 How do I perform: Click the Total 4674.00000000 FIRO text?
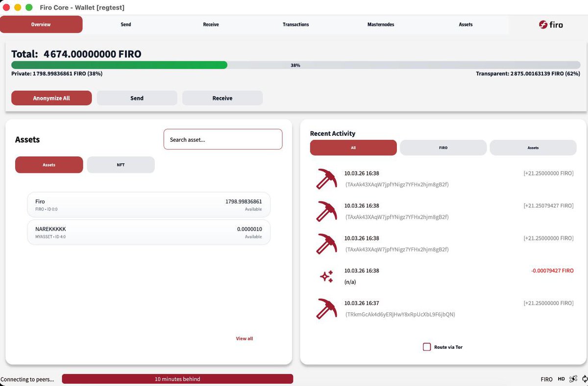point(76,54)
